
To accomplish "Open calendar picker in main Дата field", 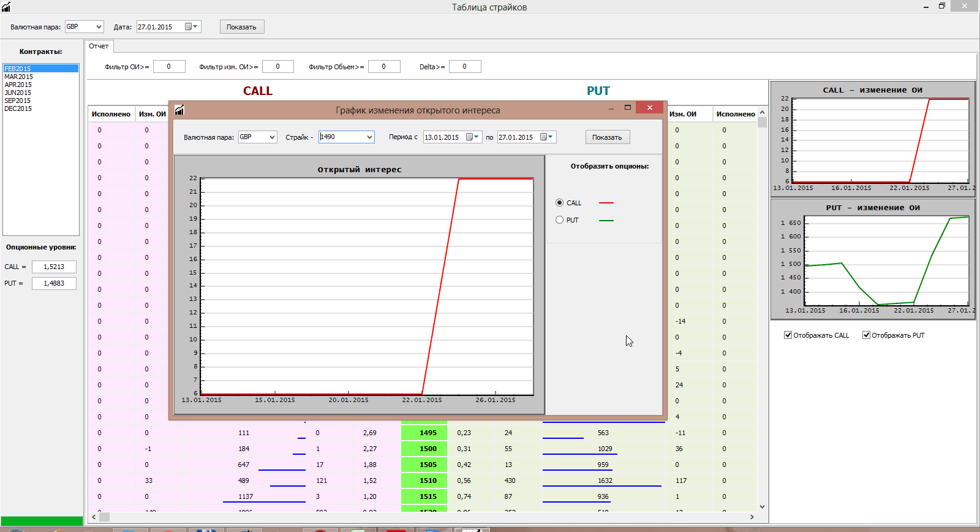I will [x=191, y=27].
